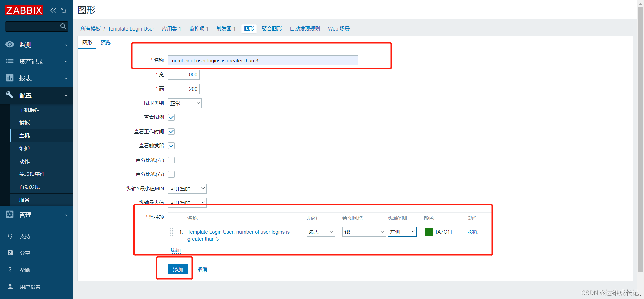644x299 pixels.
Task: Click the user icon for 用户设置
Action: 10,286
